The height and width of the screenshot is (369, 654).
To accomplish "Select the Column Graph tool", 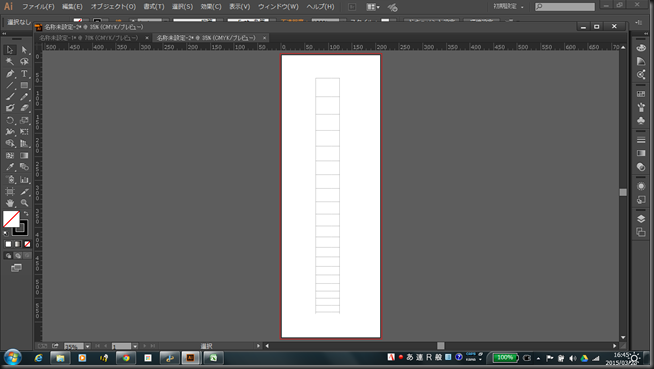I will [24, 180].
